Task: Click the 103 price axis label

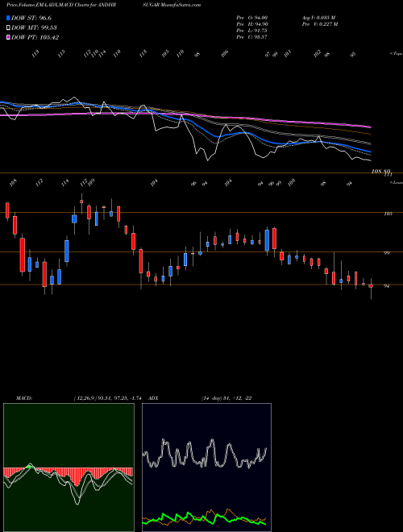Action: [x=388, y=214]
